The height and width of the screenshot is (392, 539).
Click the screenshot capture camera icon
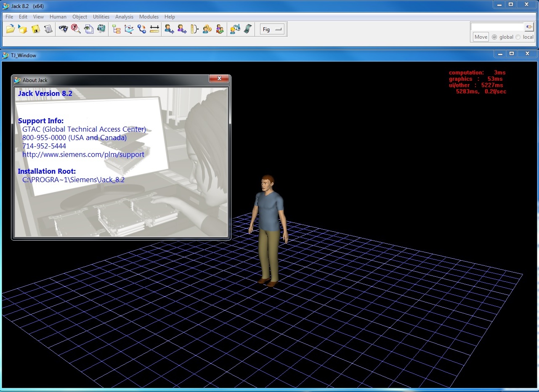[101, 29]
